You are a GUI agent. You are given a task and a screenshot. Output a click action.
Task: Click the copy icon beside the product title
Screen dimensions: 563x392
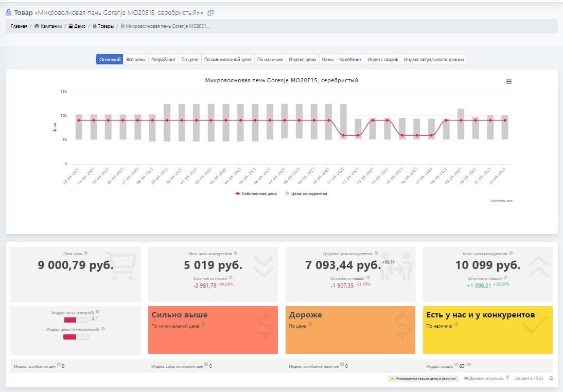[210, 13]
